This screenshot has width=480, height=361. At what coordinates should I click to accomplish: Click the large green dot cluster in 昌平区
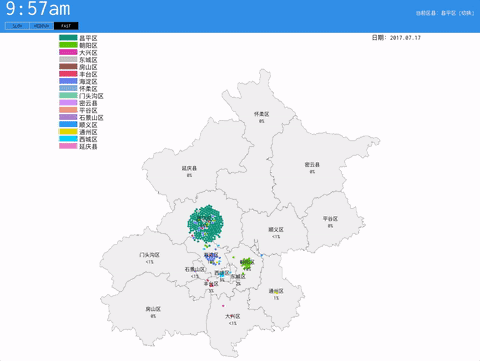tap(205, 224)
